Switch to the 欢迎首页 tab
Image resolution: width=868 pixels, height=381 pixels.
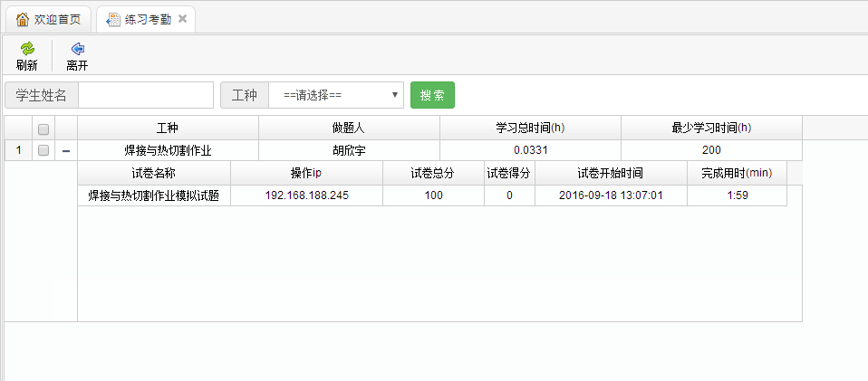tap(56, 20)
